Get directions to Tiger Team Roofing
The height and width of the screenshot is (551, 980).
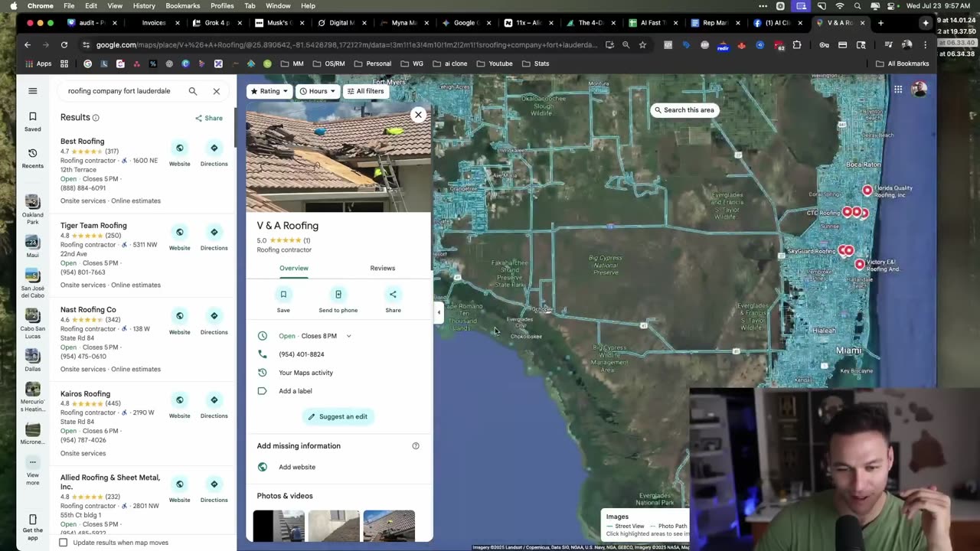tap(214, 237)
